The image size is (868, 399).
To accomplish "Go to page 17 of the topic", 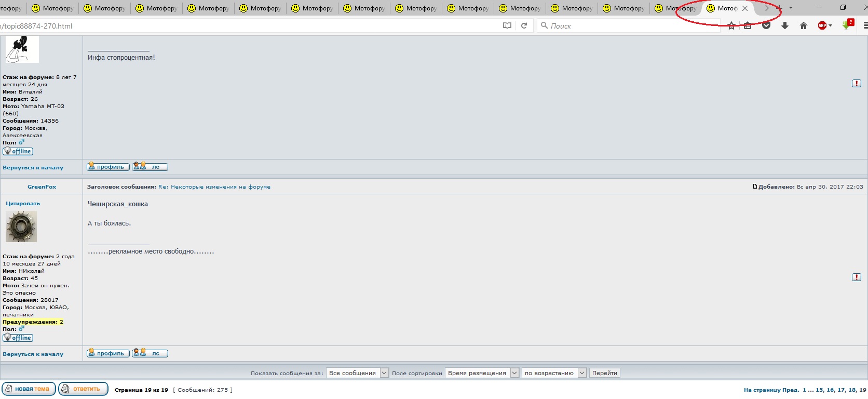I will click(841, 390).
